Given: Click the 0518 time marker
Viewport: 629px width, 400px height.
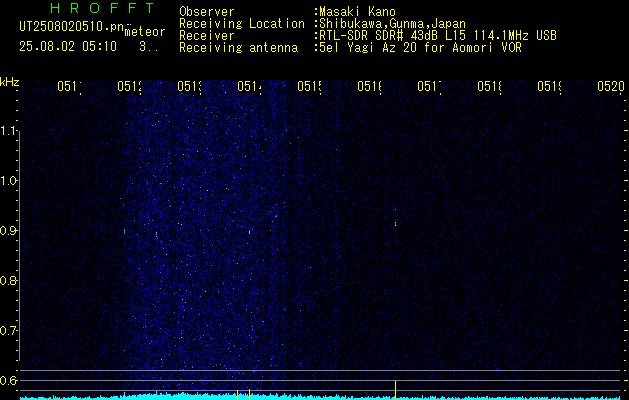Looking at the screenshot, I should (x=489, y=86).
